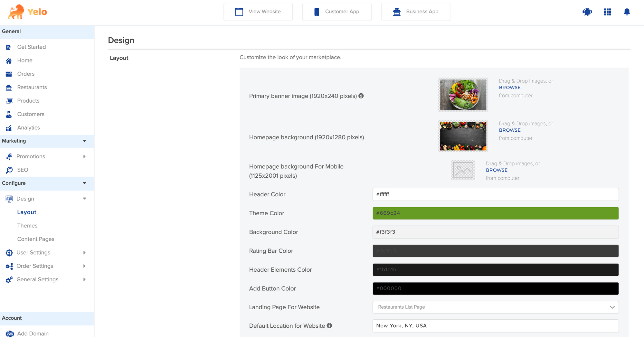Viewport: 644px width, 337px height.
Task: Go to Restaurants in the sidebar
Action: (32, 87)
